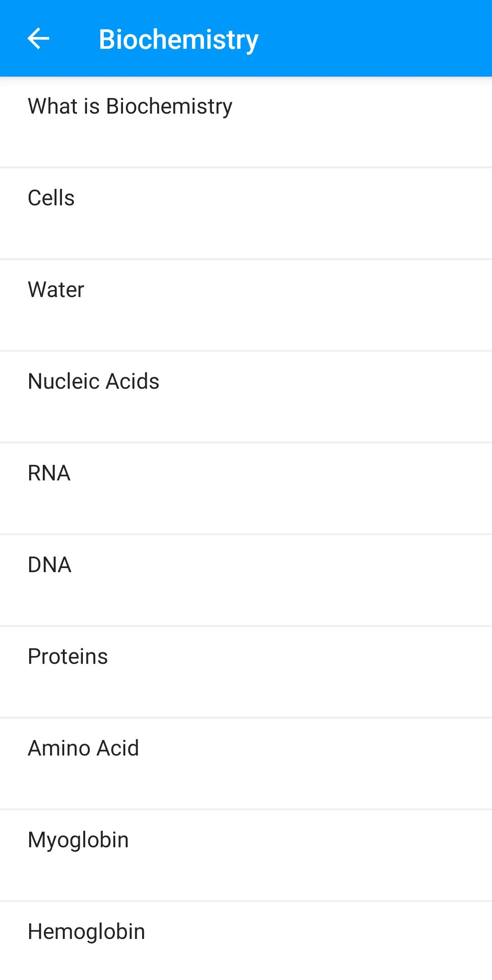Tap the back arrow icon
Screen dimensions: 492x980
point(38,38)
